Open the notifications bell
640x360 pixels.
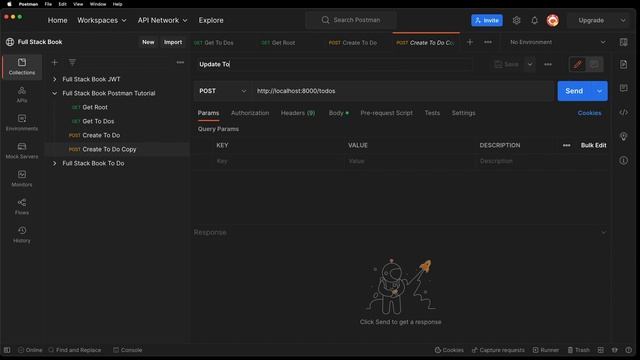pos(534,20)
